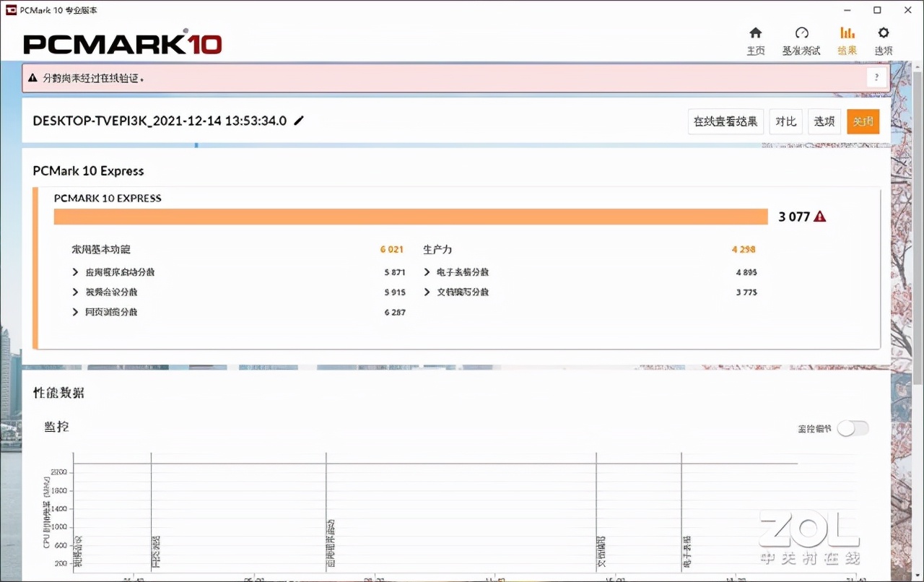Click the DESKTOP-TVEPI3K result name text
The width and height of the screenshot is (924, 582).
click(160, 121)
